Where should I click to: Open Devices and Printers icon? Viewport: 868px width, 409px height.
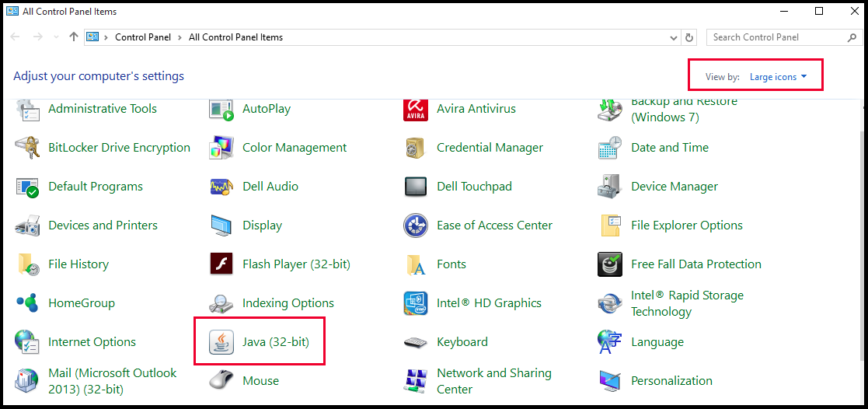pos(26,225)
